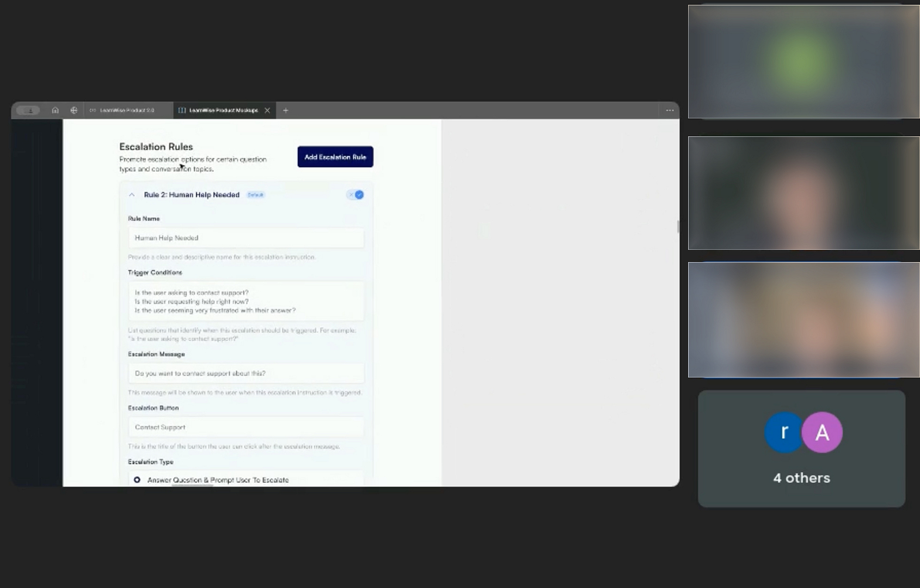This screenshot has height=588, width=920.
Task: Click the pill-shaped button at tab bar left
Action: coord(28,110)
